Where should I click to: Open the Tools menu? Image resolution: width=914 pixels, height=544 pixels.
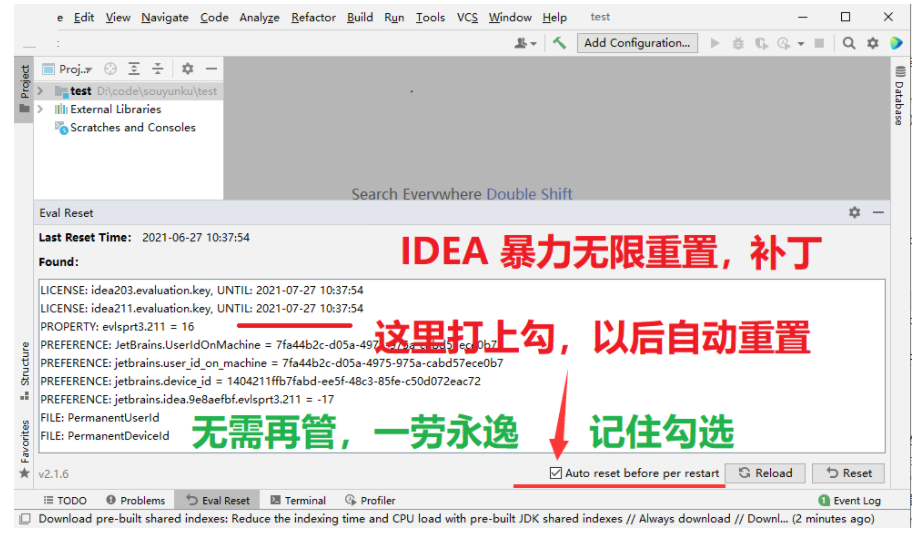click(430, 17)
